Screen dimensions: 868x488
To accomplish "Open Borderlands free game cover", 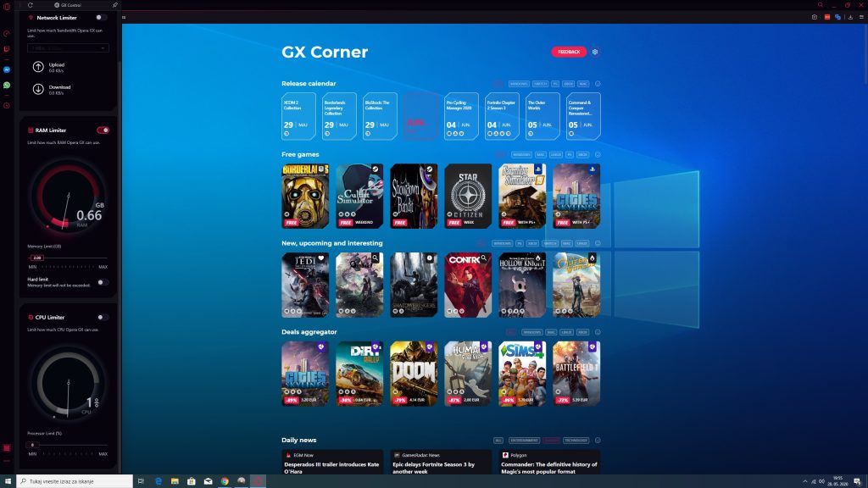I will pyautogui.click(x=305, y=196).
